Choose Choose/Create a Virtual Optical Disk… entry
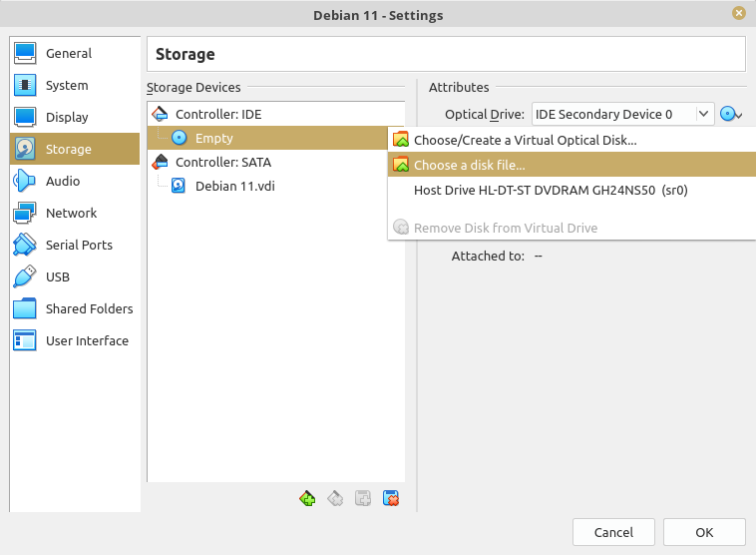The image size is (756, 555). coord(571,140)
